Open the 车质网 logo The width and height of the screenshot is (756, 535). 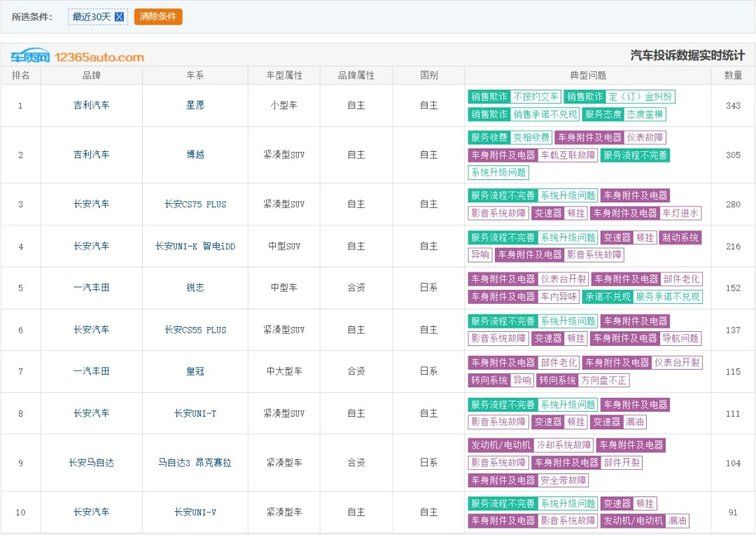pos(30,56)
